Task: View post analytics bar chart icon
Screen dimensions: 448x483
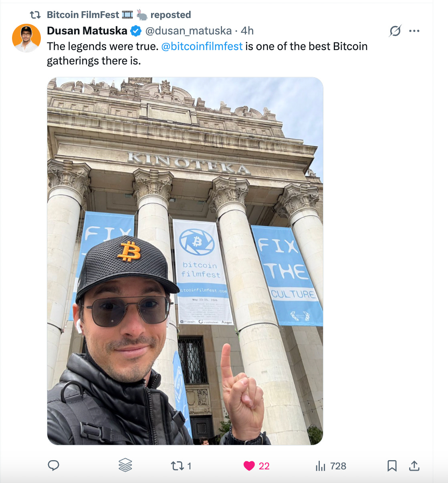Action: pyautogui.click(x=321, y=466)
